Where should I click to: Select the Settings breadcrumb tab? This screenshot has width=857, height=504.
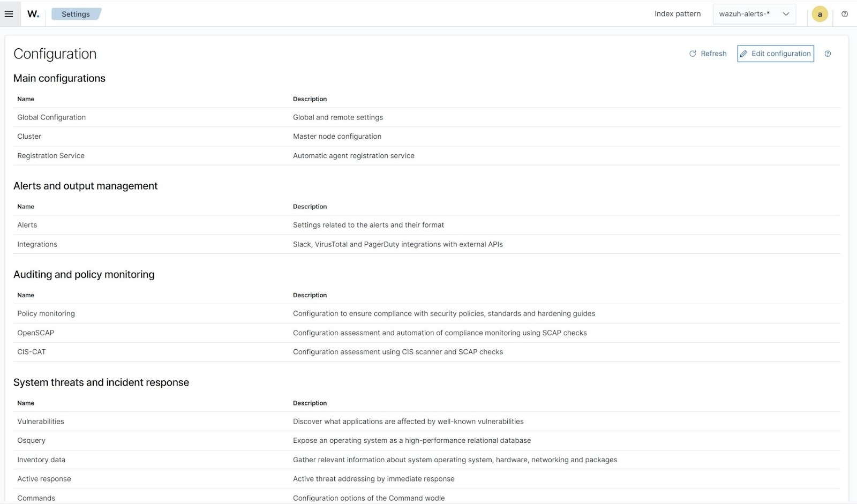coord(76,14)
